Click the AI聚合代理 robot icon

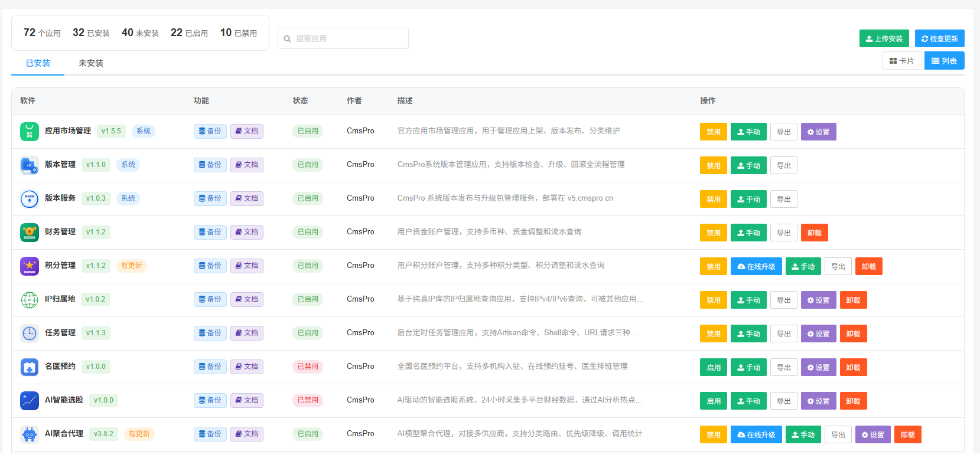pyautogui.click(x=30, y=434)
